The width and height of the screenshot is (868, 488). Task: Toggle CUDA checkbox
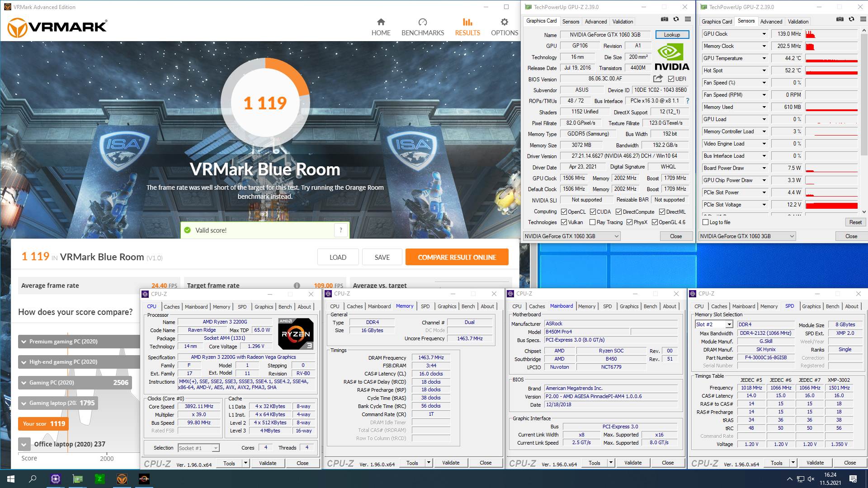pos(593,212)
